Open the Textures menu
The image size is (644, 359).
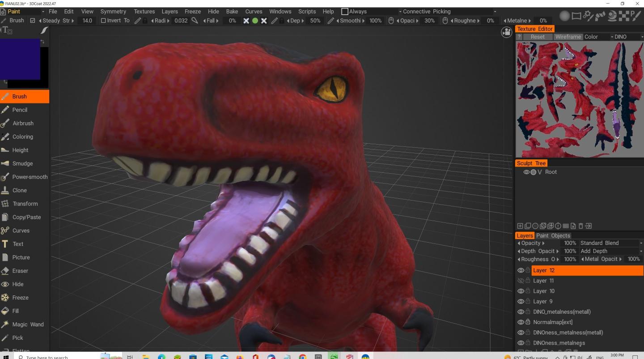pyautogui.click(x=144, y=12)
